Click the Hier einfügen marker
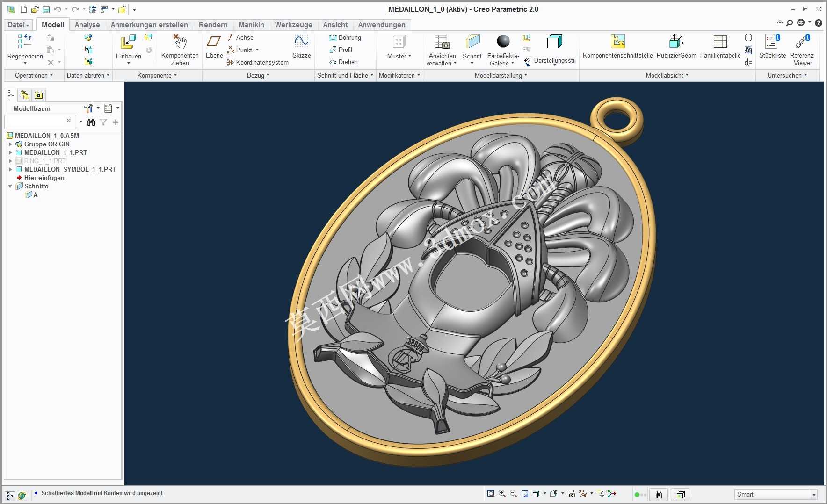827x504 pixels. [40, 178]
